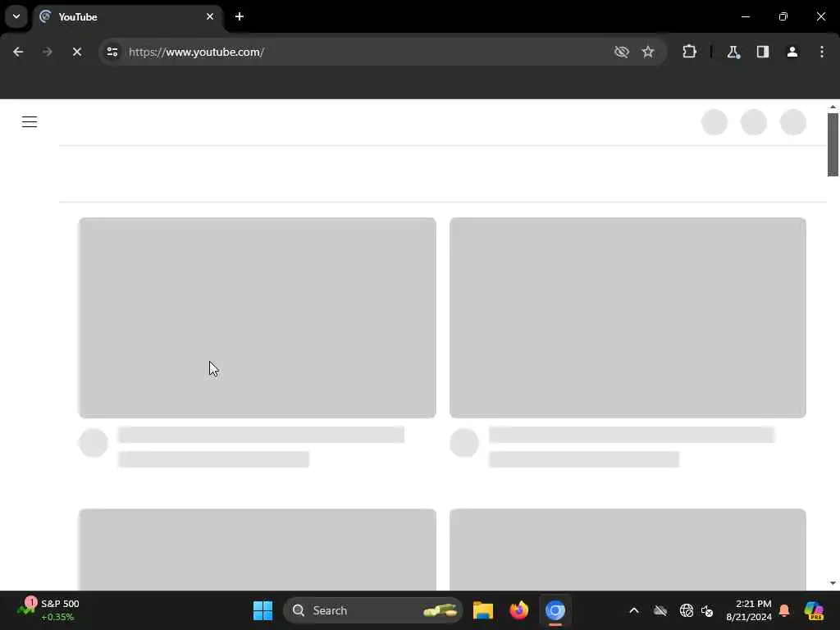Viewport: 840px width, 630px height.
Task: Open Chrome Labs flask icon
Action: [x=733, y=52]
